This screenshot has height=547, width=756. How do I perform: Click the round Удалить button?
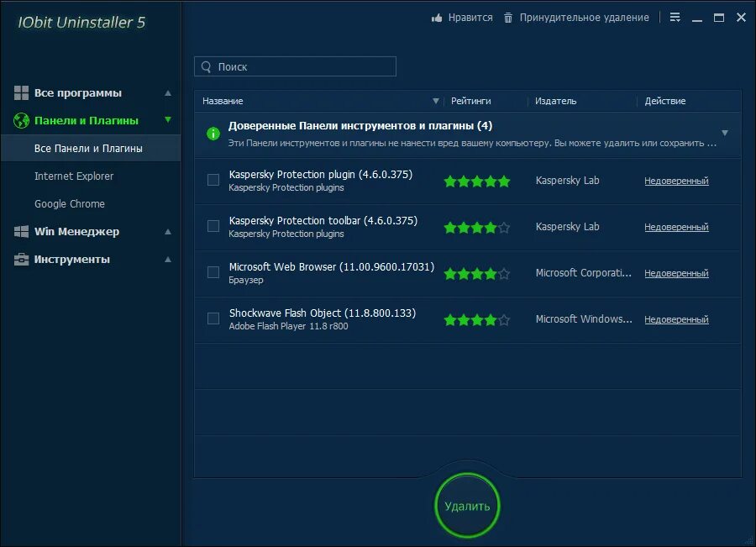tap(467, 506)
